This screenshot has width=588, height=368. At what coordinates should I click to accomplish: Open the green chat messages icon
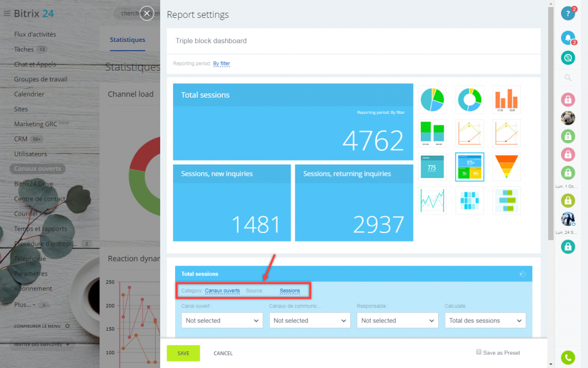click(x=568, y=58)
